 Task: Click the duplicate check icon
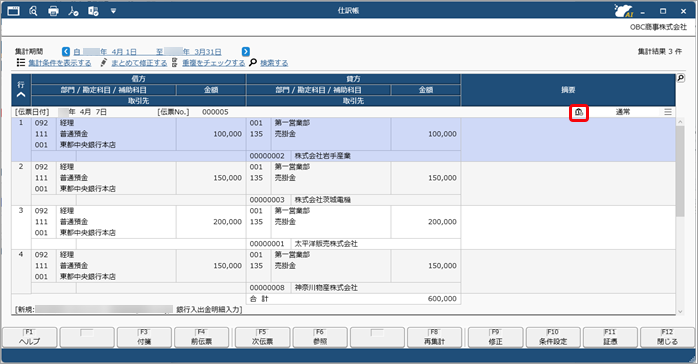[x=175, y=63]
